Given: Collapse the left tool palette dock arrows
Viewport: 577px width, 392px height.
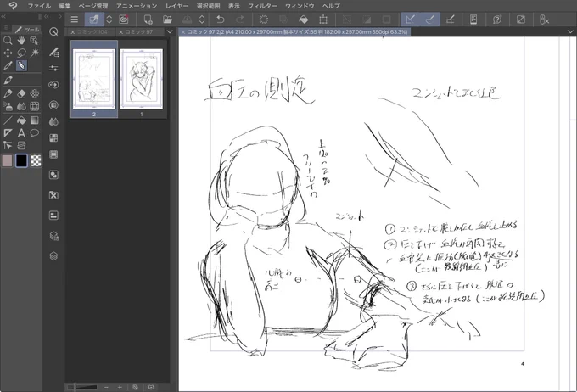Looking at the screenshot, I should [3, 16].
